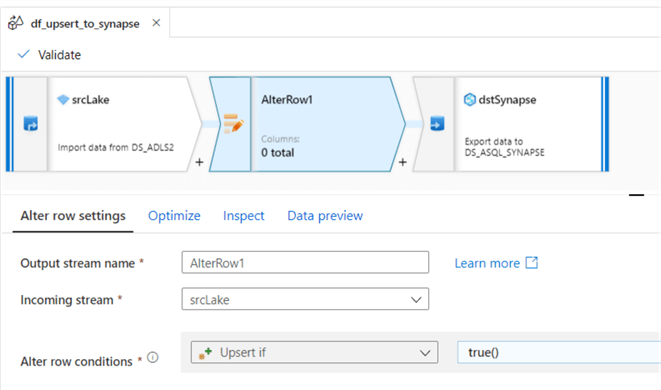Click the info icon beside Alter row conditions

[x=153, y=358]
